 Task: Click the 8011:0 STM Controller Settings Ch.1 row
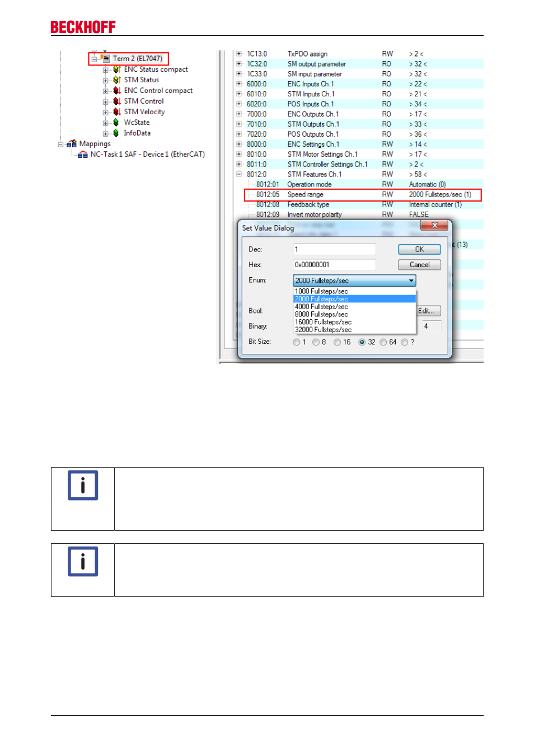click(x=358, y=165)
